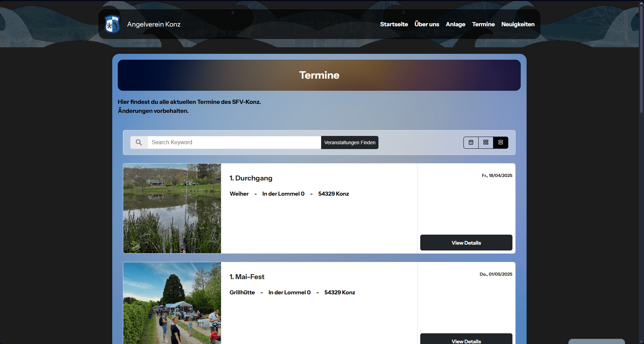This screenshot has height=344, width=644.
Task: View Details for 1. Durchgang event
Action: (x=466, y=243)
